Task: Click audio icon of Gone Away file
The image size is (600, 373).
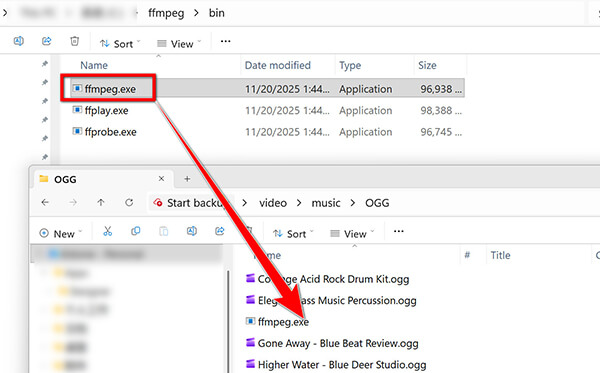Action: (x=250, y=342)
